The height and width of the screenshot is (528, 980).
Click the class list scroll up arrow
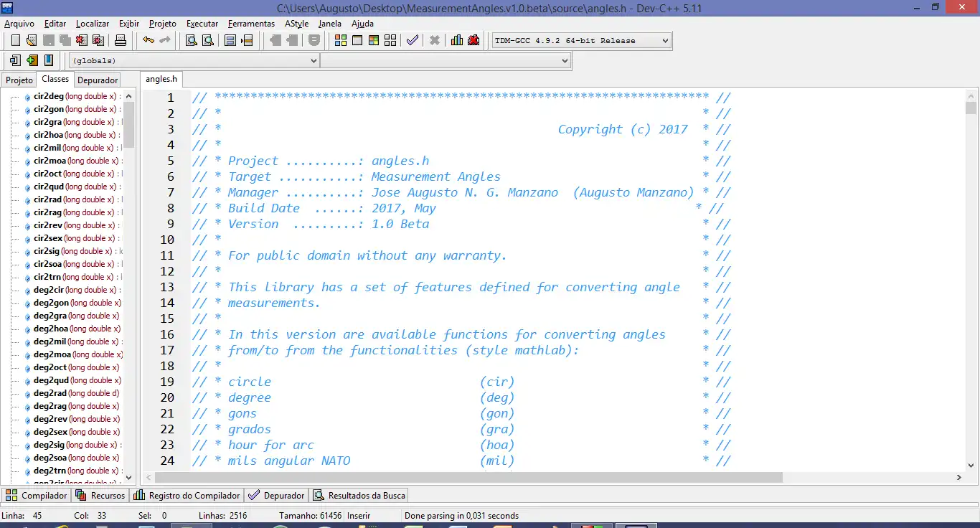[x=129, y=96]
